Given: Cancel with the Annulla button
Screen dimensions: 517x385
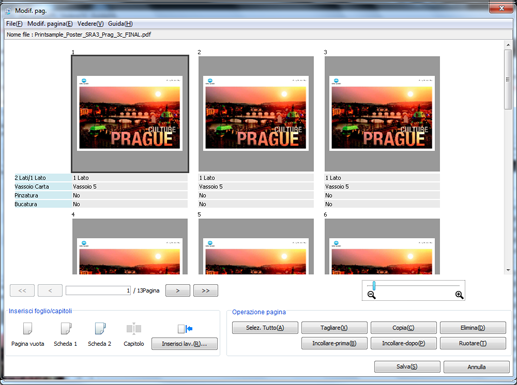Looking at the screenshot, I should 476,367.
